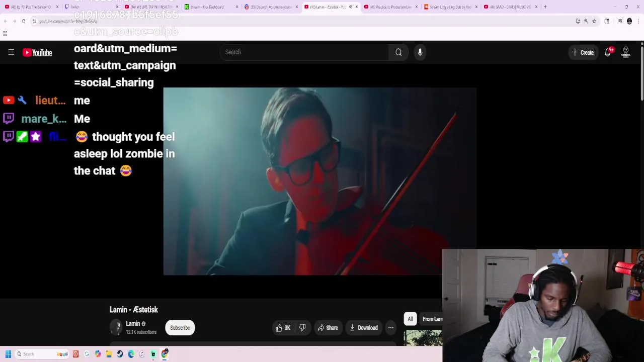Open more actions three-dot menu under video
Viewport: 644px width, 362px height.
(390, 328)
